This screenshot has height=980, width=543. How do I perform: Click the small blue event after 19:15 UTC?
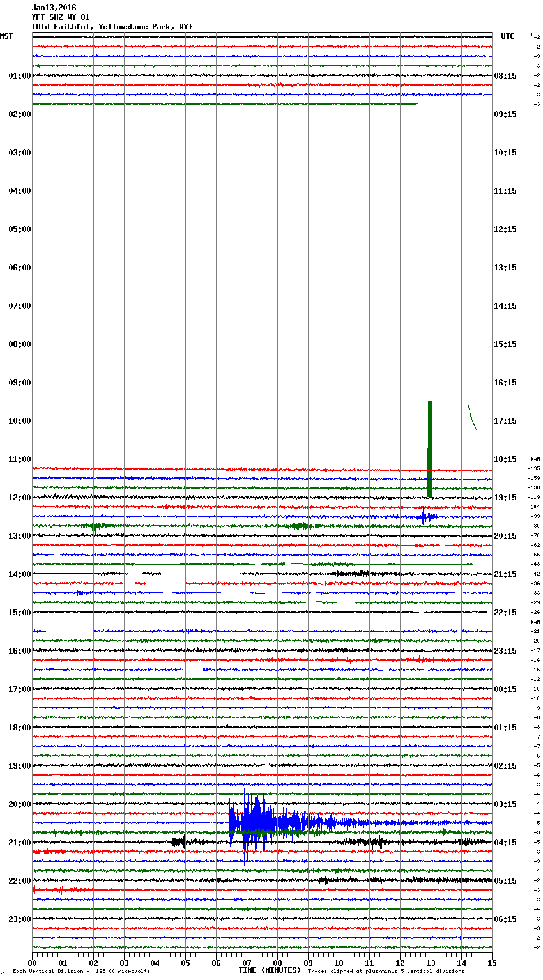coord(427,516)
